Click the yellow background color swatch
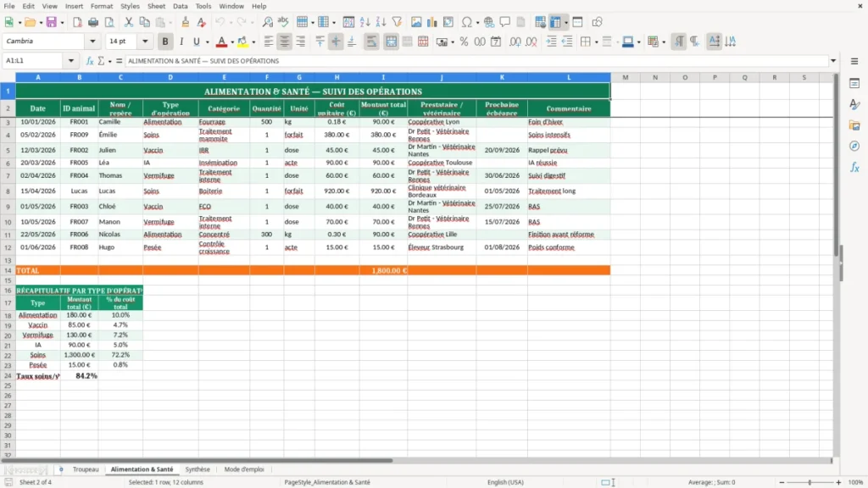 242,42
